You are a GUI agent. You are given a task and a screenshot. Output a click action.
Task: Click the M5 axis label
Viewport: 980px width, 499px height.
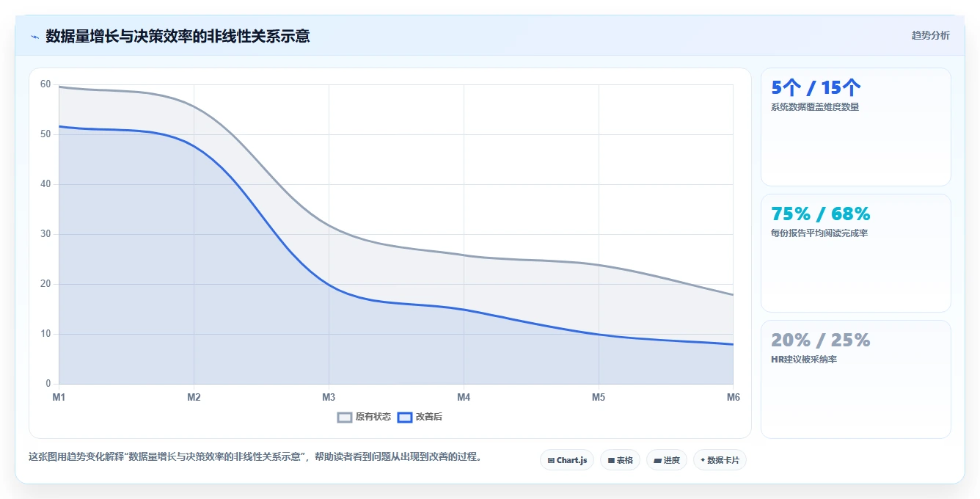coord(599,398)
